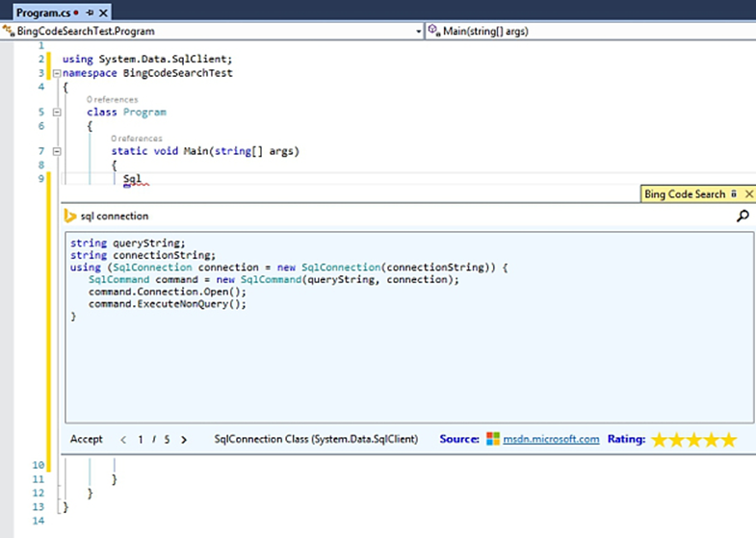Image resolution: width=756 pixels, height=538 pixels.
Task: Click 'command.ExecuteNonQuery();' in the snippet
Action: coord(168,304)
